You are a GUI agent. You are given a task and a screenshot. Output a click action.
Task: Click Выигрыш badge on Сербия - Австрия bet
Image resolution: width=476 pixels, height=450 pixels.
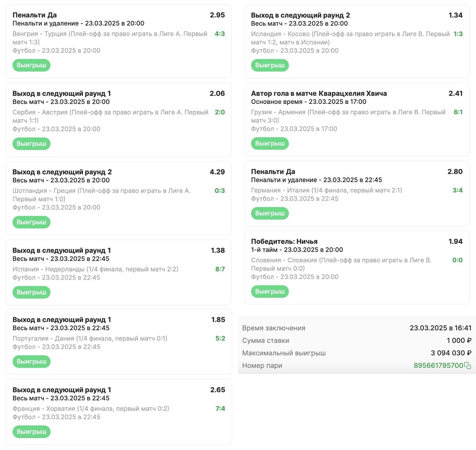[31, 144]
